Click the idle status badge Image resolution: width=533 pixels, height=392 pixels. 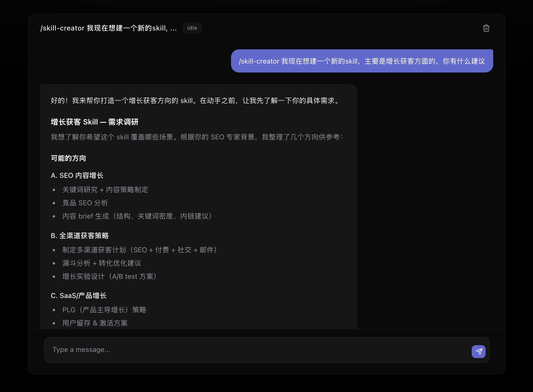pyautogui.click(x=192, y=28)
